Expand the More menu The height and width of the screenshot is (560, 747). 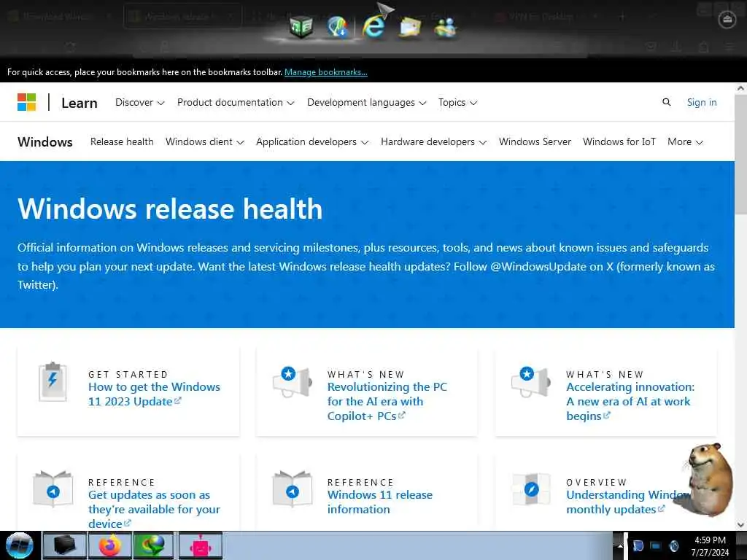(685, 142)
